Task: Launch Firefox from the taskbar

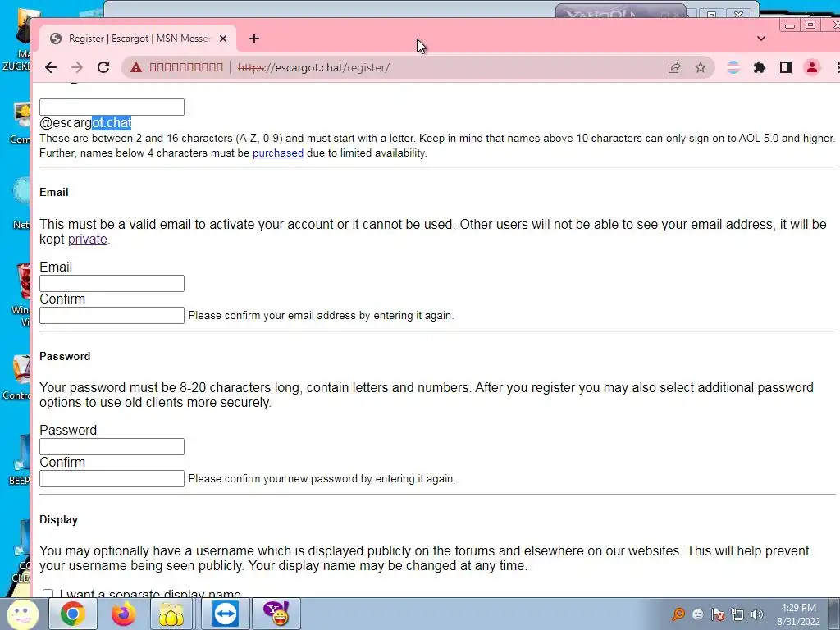Action: click(x=124, y=614)
